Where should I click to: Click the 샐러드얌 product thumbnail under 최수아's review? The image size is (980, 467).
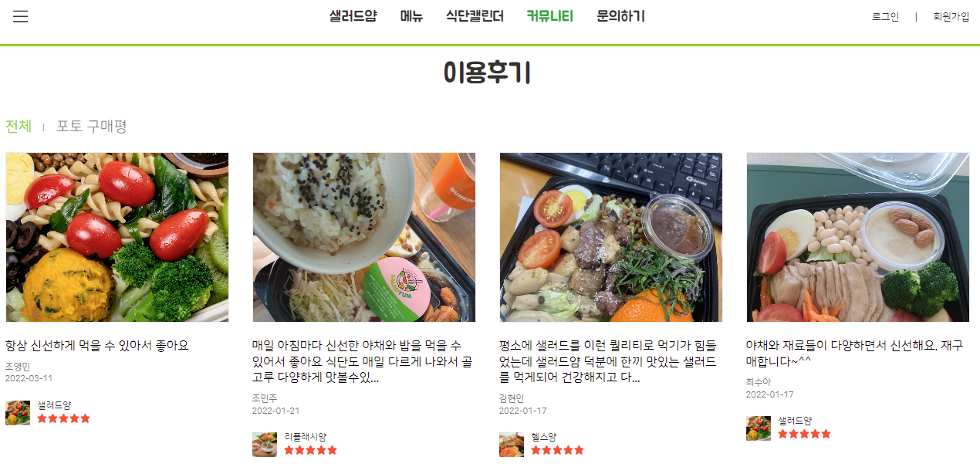point(759,428)
